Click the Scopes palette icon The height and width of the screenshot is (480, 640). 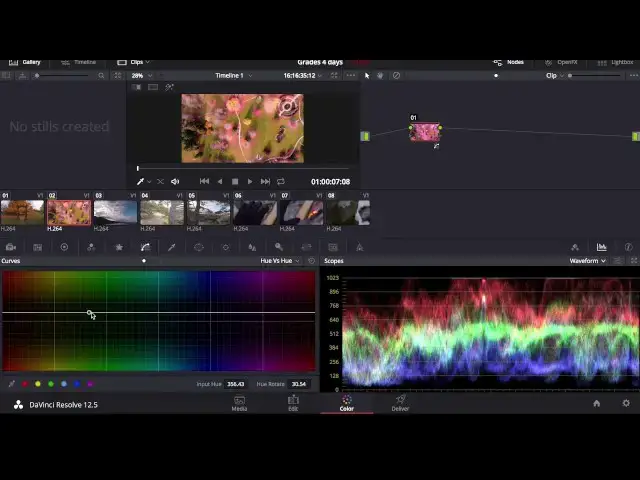coord(601,247)
